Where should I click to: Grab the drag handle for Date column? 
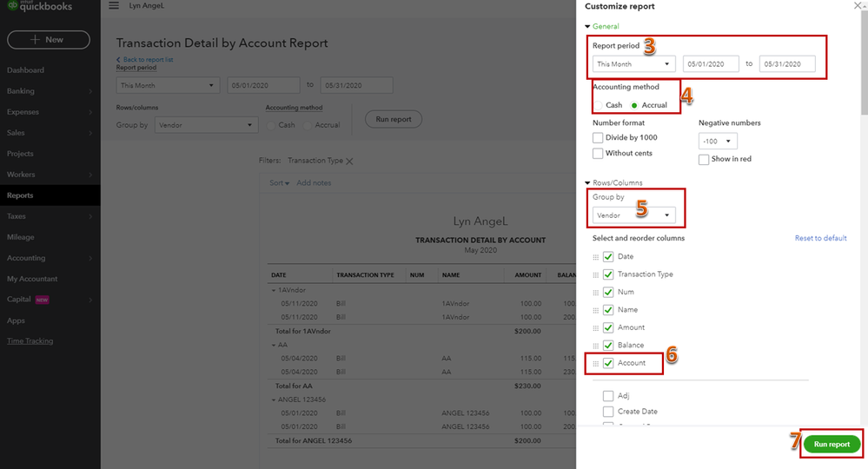click(596, 257)
